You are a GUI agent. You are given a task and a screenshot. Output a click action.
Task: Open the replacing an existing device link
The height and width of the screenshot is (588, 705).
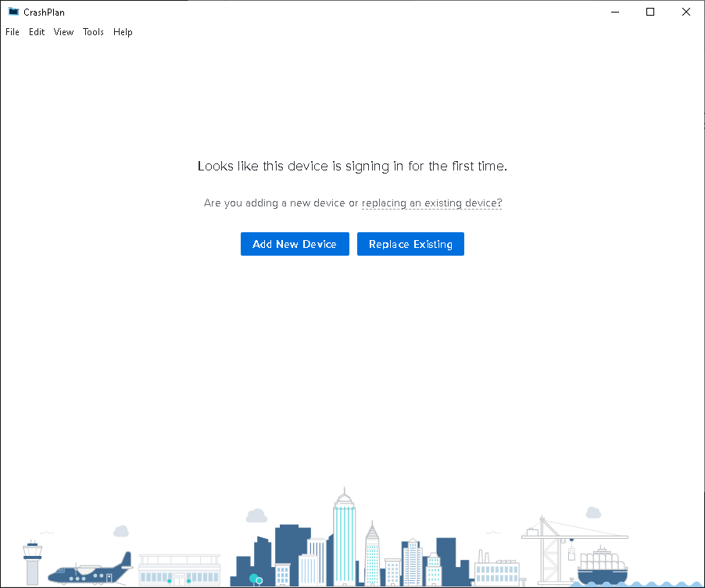click(431, 203)
